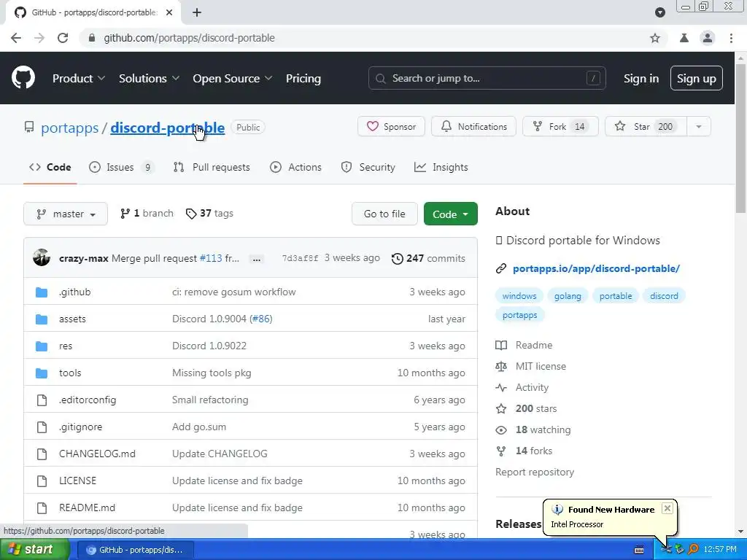Click the Sponsor button
Viewport: 747px width, 560px height.
(x=391, y=127)
